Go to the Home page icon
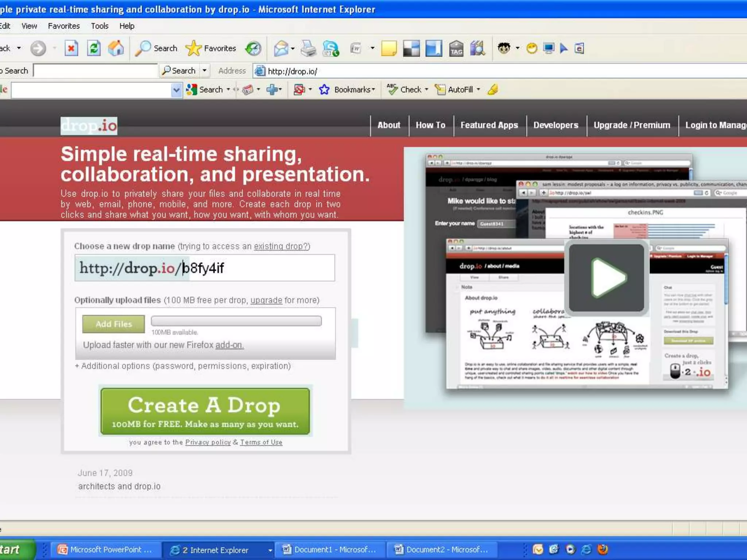Screen dimensions: 747x560 [116, 48]
